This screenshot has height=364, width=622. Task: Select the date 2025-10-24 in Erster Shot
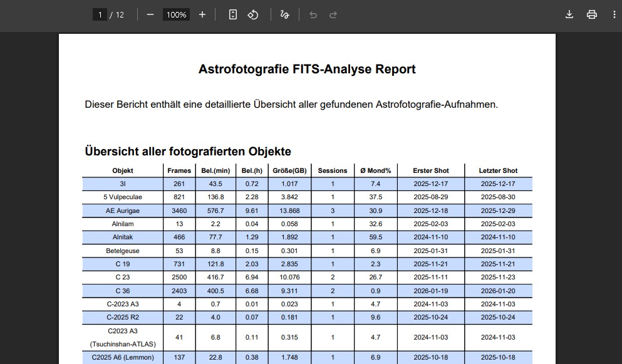[431, 318]
